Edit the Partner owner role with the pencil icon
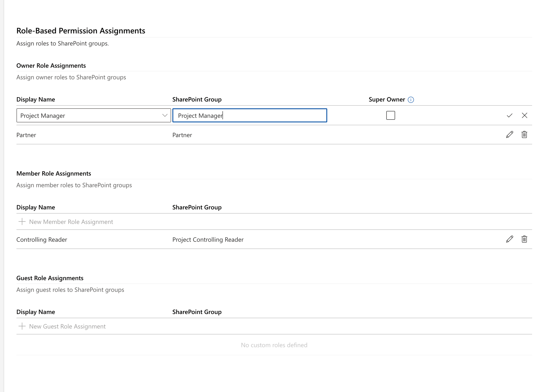The width and height of the screenshot is (542, 392). 509,135
